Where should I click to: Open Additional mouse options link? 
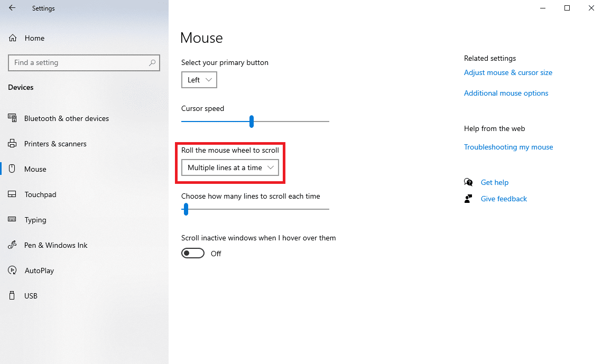506,93
